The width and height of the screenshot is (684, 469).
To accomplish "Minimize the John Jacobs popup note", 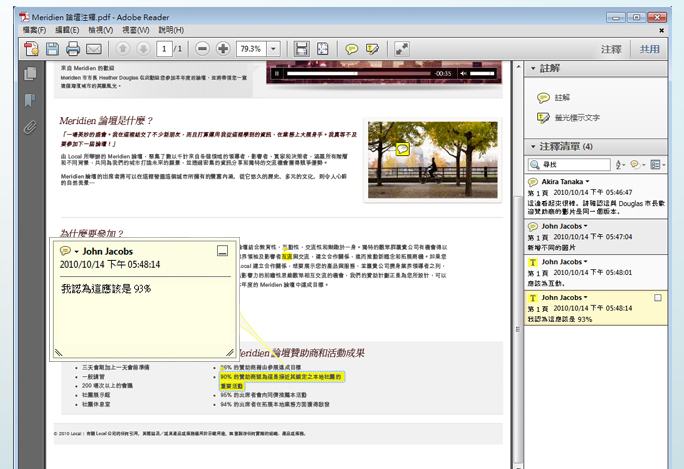I will pyautogui.click(x=223, y=251).
